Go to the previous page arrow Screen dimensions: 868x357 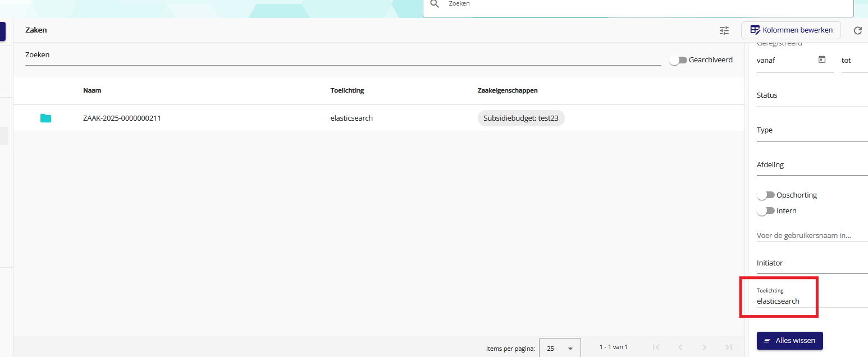click(680, 347)
